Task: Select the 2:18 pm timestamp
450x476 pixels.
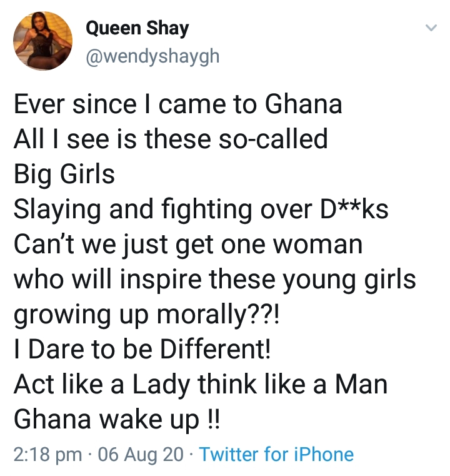Action: point(47,455)
